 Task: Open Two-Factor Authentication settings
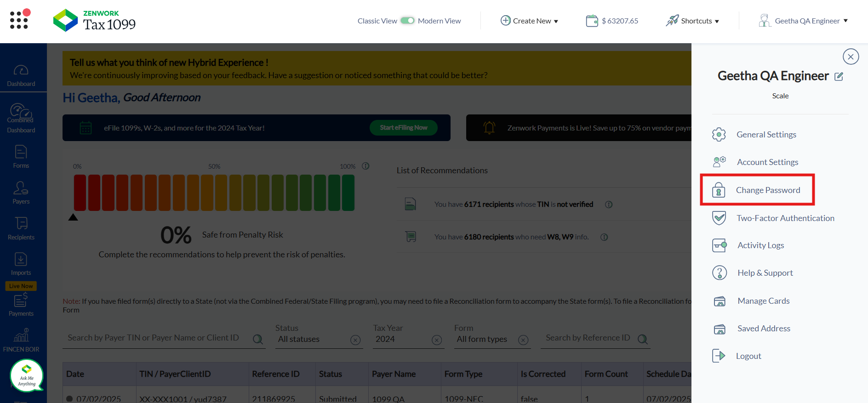[785, 218]
